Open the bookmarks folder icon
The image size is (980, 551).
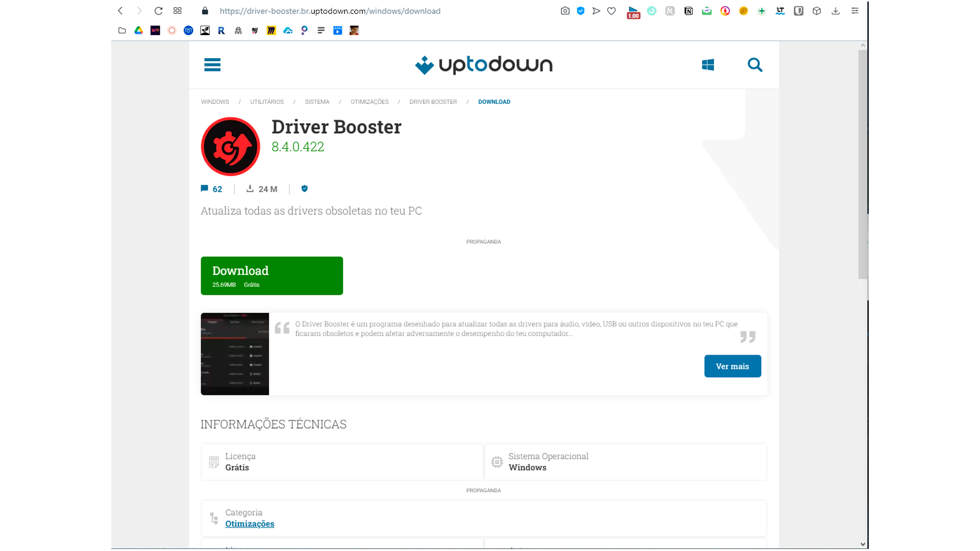pyautogui.click(x=122, y=31)
